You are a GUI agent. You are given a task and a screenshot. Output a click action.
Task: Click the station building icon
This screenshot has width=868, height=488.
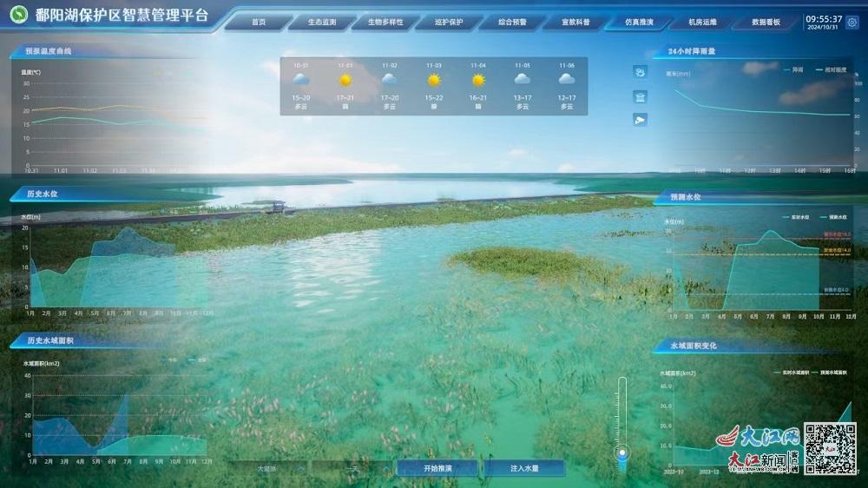pos(640,97)
